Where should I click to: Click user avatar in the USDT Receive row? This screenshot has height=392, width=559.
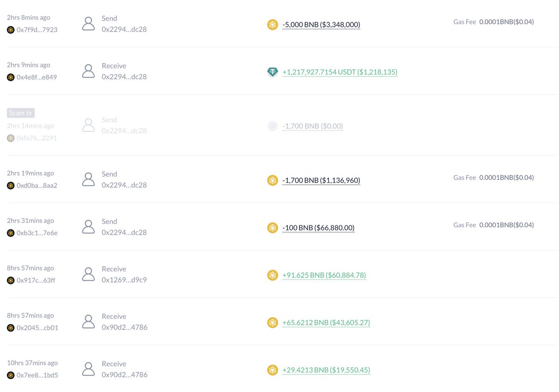89,71
